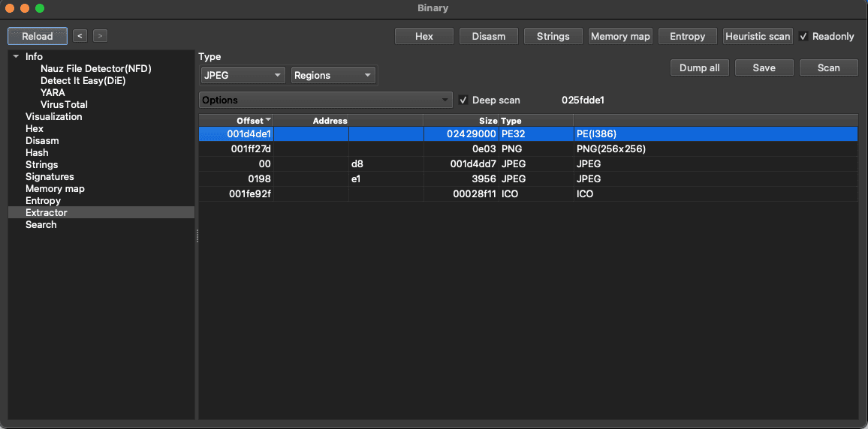The image size is (868, 429).
Task: Open the Disasm toolbar view
Action: 488,36
